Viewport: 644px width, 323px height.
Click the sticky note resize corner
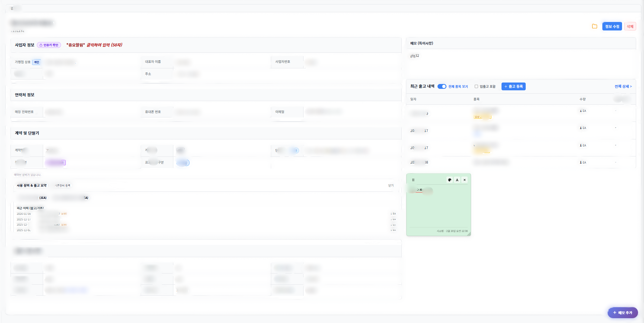[x=469, y=234]
